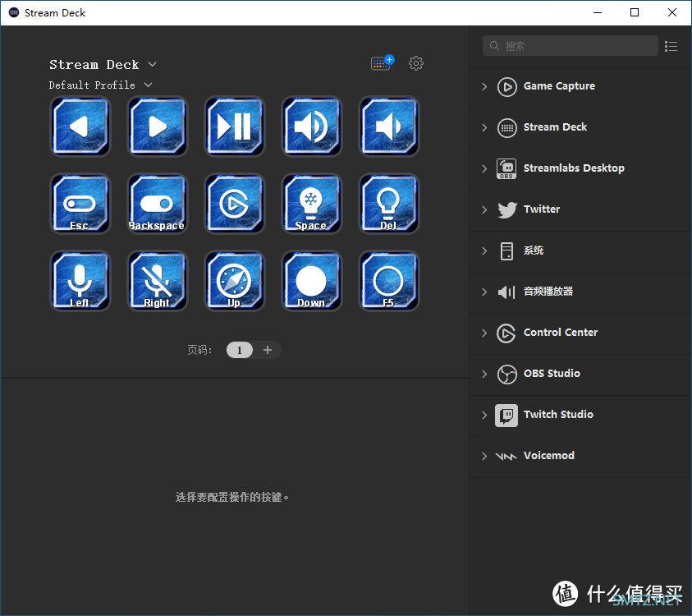Click the OBS Studio icon in the sidebar
The width and height of the screenshot is (692, 616).
506,374
